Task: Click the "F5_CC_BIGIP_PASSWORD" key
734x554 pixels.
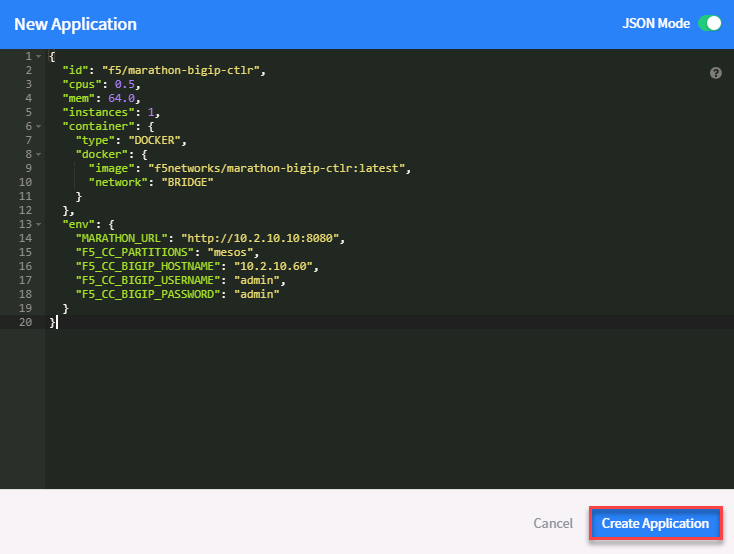Action: 147,295
